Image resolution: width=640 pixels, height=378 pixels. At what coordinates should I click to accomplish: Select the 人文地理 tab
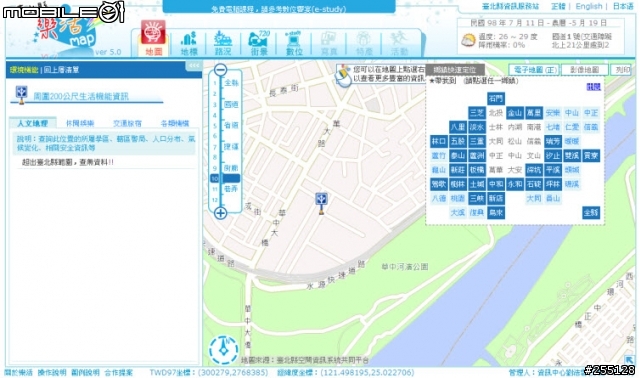click(x=33, y=123)
